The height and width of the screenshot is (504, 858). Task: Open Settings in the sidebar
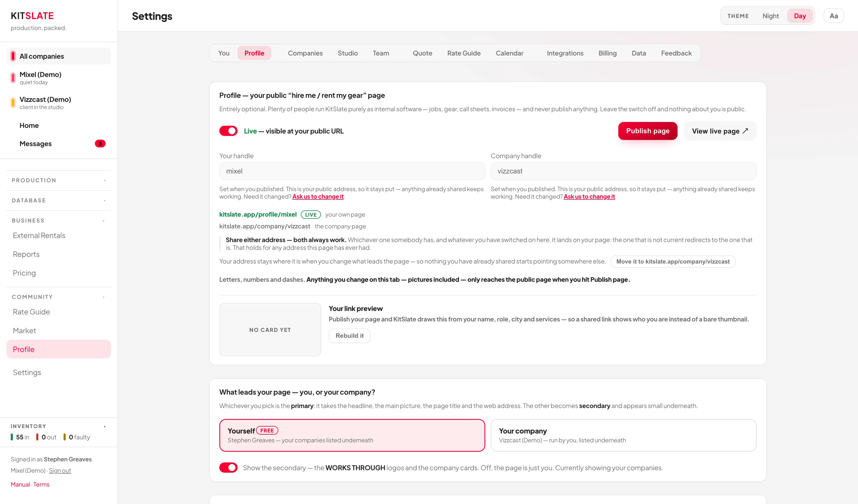tap(58, 373)
